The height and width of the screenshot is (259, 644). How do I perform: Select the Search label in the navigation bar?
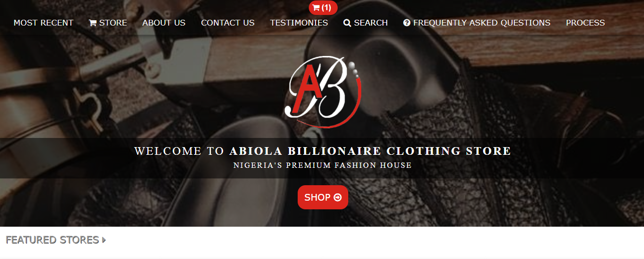(371, 23)
